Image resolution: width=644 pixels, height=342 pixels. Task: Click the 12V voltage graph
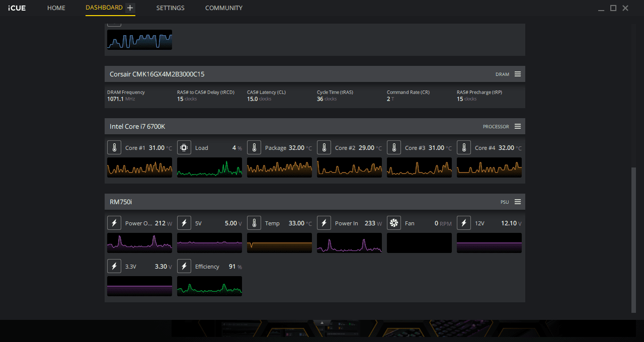point(489,243)
